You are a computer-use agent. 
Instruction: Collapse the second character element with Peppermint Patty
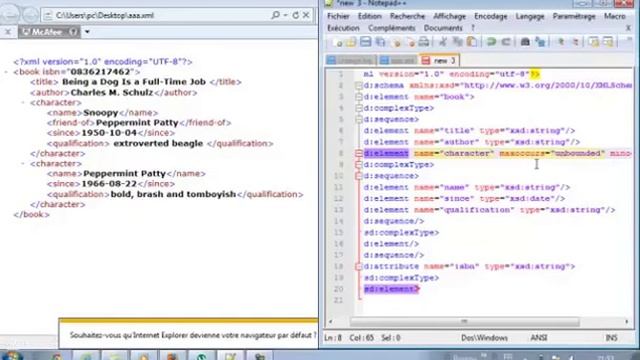click(x=23, y=164)
